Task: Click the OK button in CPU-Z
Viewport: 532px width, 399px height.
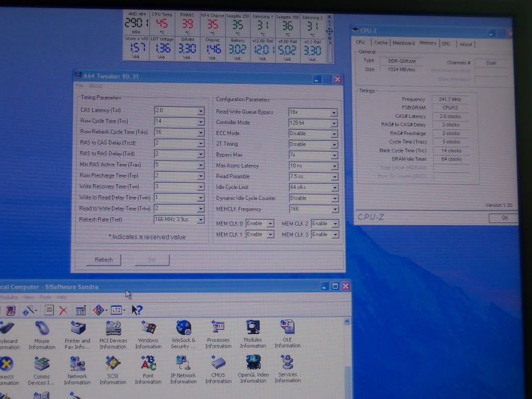Action: pyautogui.click(x=504, y=218)
